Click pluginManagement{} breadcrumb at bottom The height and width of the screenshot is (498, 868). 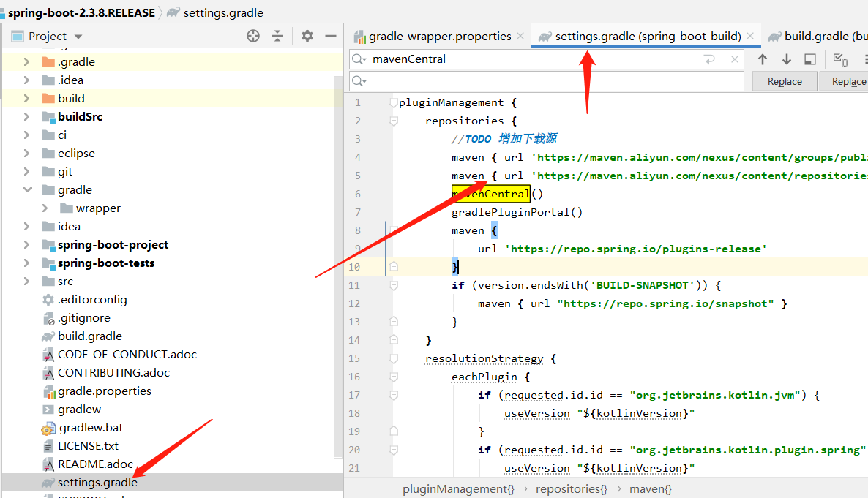458,489
